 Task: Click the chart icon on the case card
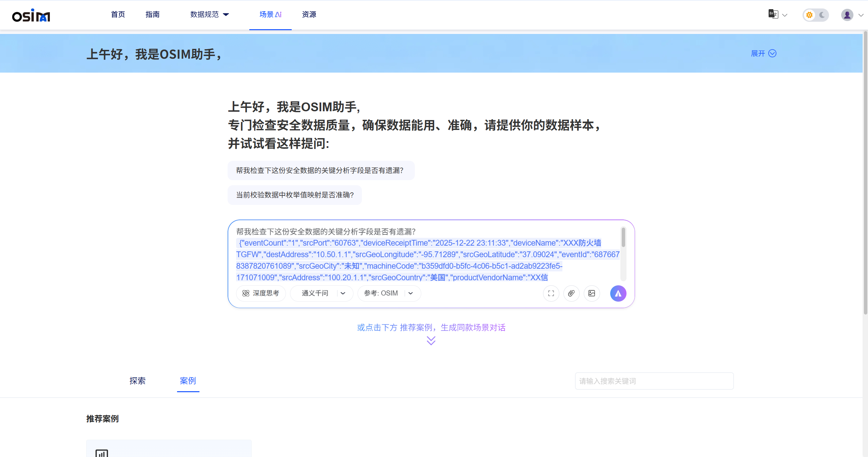click(x=102, y=453)
